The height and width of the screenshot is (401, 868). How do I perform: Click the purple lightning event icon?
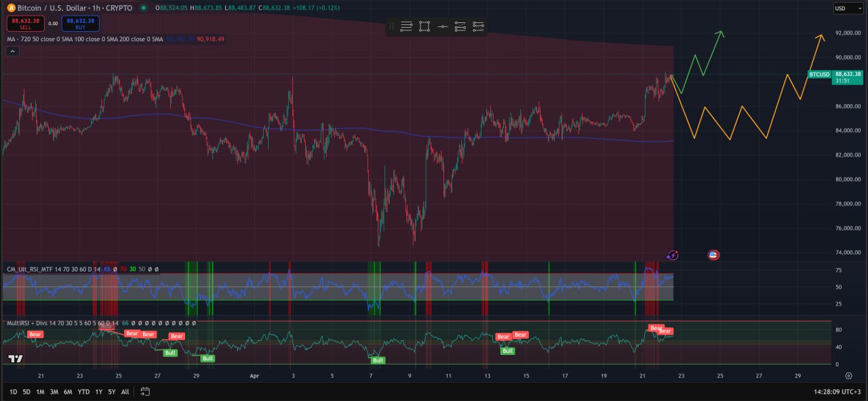[x=673, y=255]
